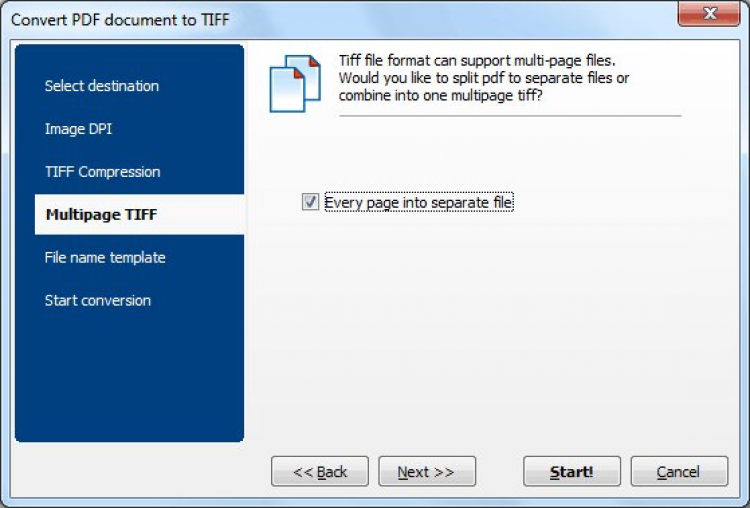Toggle the Every page into separate file checkbox

[x=310, y=203]
